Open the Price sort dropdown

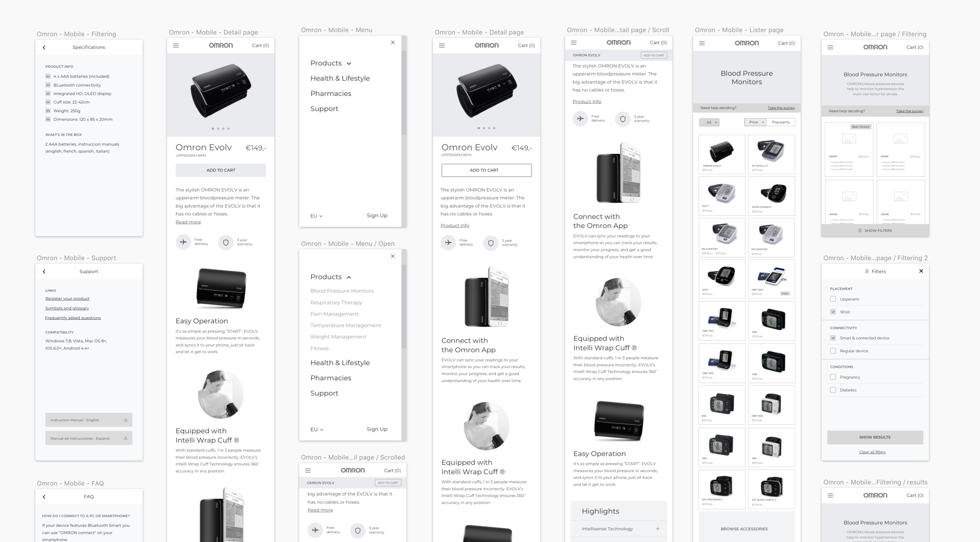tap(755, 122)
